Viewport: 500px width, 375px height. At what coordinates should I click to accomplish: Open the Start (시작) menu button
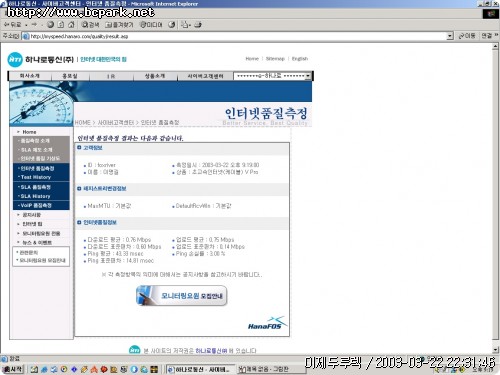click(12, 369)
